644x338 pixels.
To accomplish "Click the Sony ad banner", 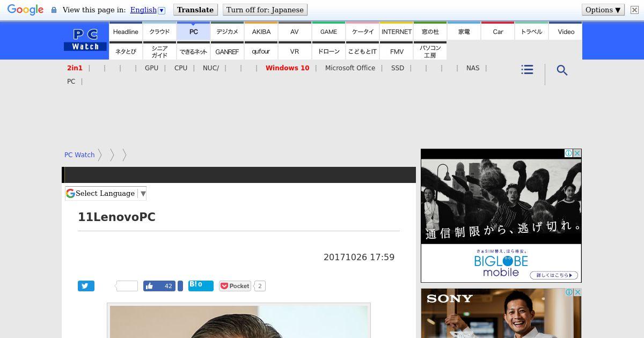I will tap(501, 313).
